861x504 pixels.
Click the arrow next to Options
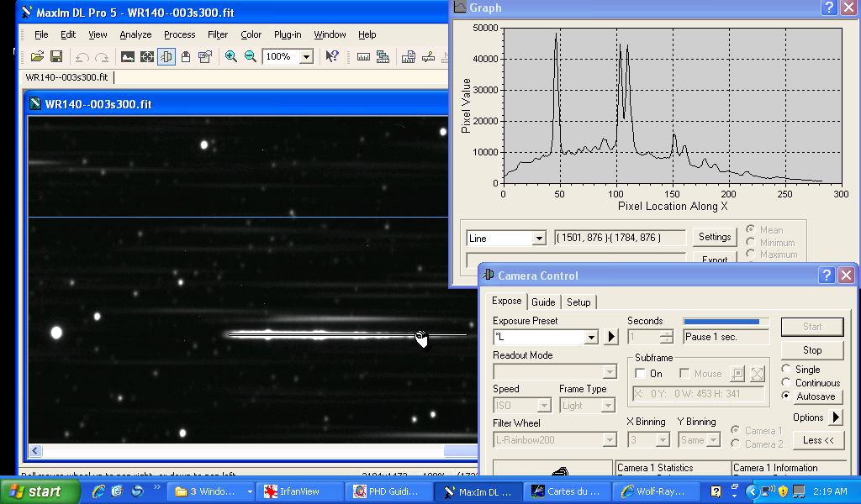click(836, 417)
